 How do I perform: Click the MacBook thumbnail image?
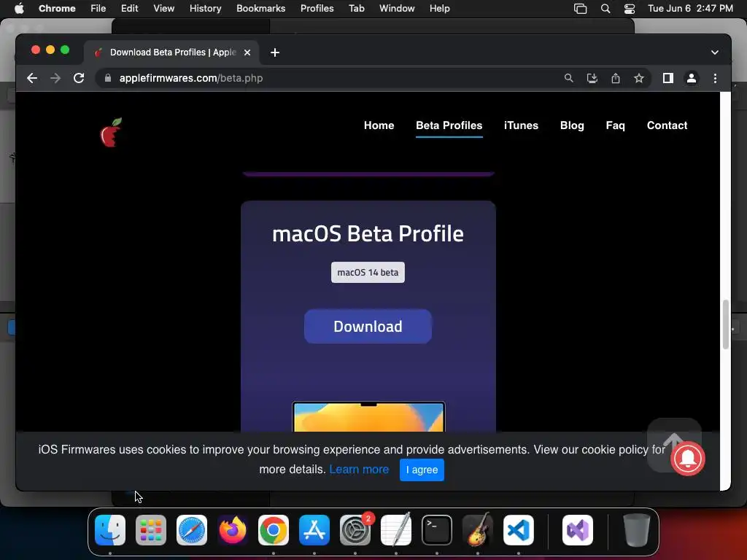(x=368, y=416)
